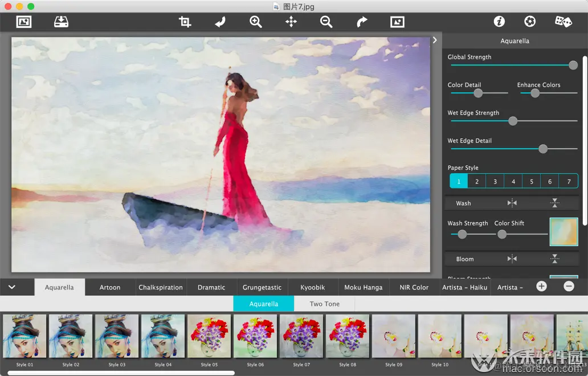Open the info icon
The width and height of the screenshot is (588, 376).
(499, 22)
